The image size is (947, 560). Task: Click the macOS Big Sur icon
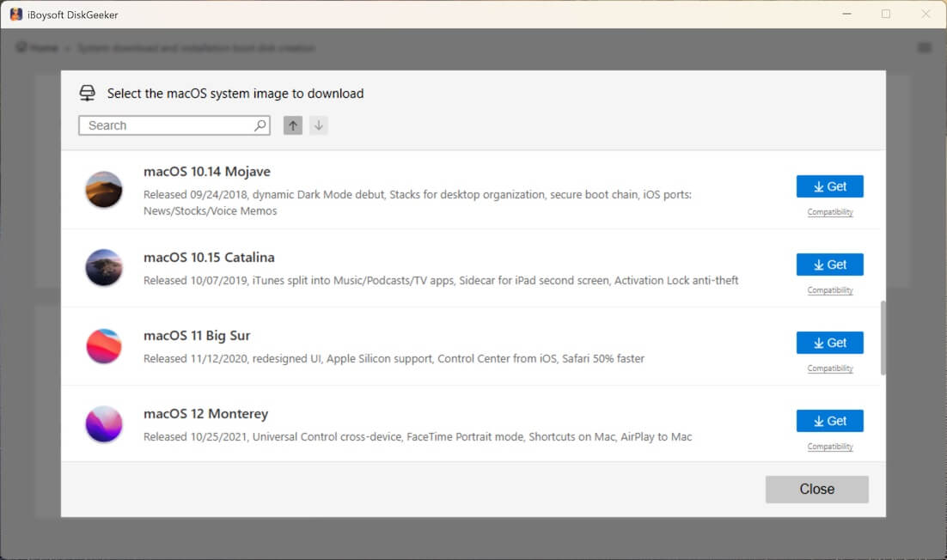pos(104,346)
